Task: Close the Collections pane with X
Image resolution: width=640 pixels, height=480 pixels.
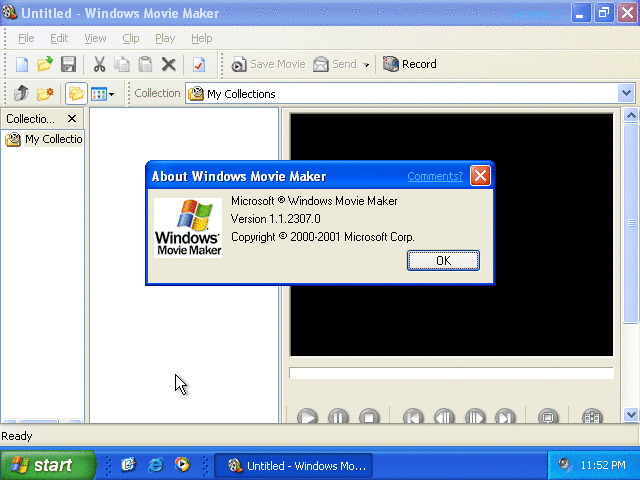Action: 72,119
